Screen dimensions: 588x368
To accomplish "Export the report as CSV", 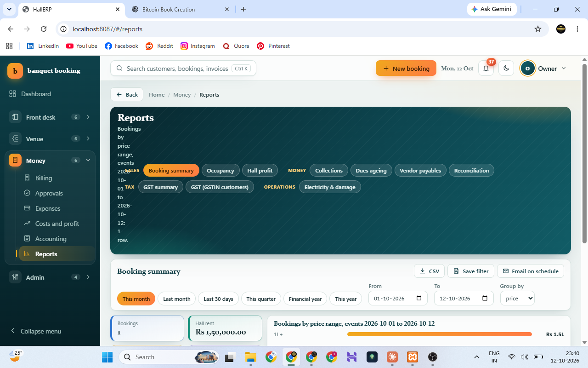I will [430, 271].
